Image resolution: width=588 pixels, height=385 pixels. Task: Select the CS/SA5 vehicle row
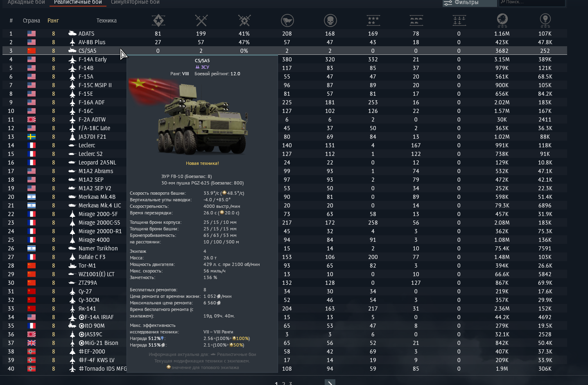[285, 51]
